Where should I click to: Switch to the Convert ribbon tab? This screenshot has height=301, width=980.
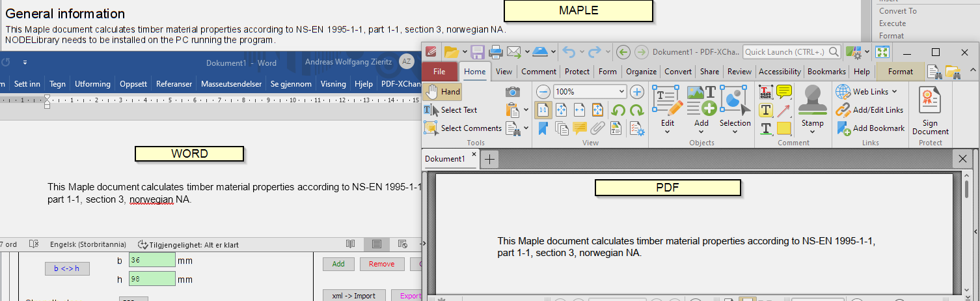tap(678, 72)
